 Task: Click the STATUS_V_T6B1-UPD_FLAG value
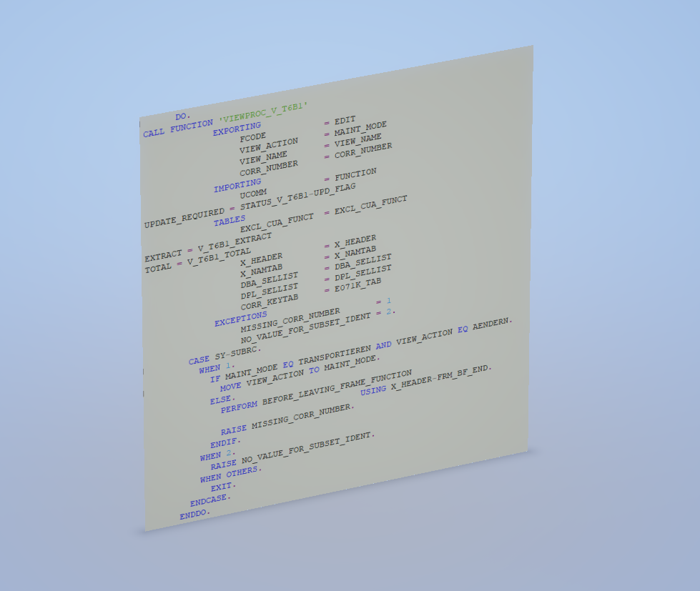297,197
